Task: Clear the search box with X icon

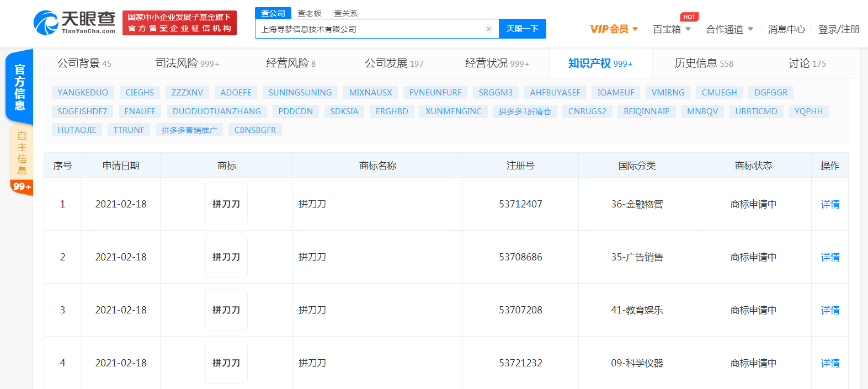Action: [x=488, y=29]
